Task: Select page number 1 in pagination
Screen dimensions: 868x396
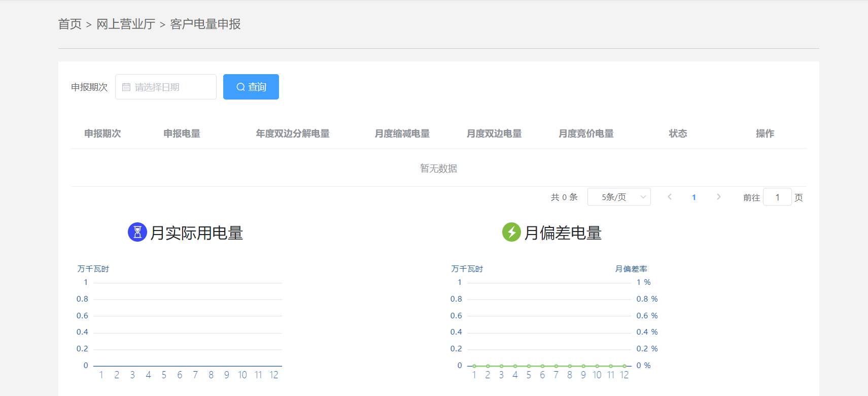Action: point(694,197)
